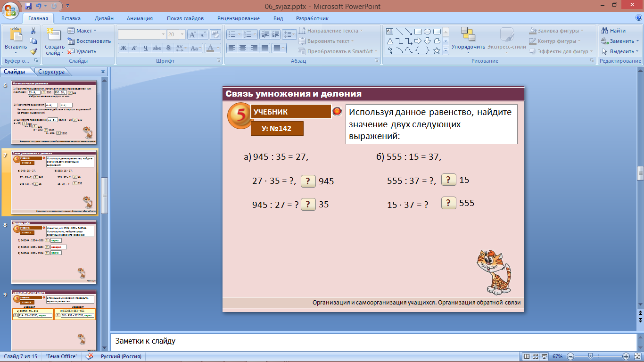Click the Заметки к слайду notes field

pyautogui.click(x=373, y=341)
